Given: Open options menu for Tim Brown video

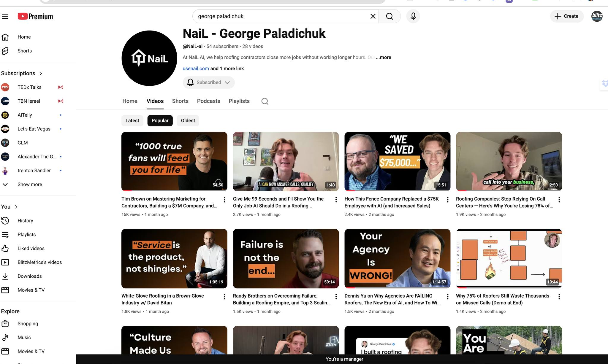Looking at the screenshot, I should coord(224,200).
